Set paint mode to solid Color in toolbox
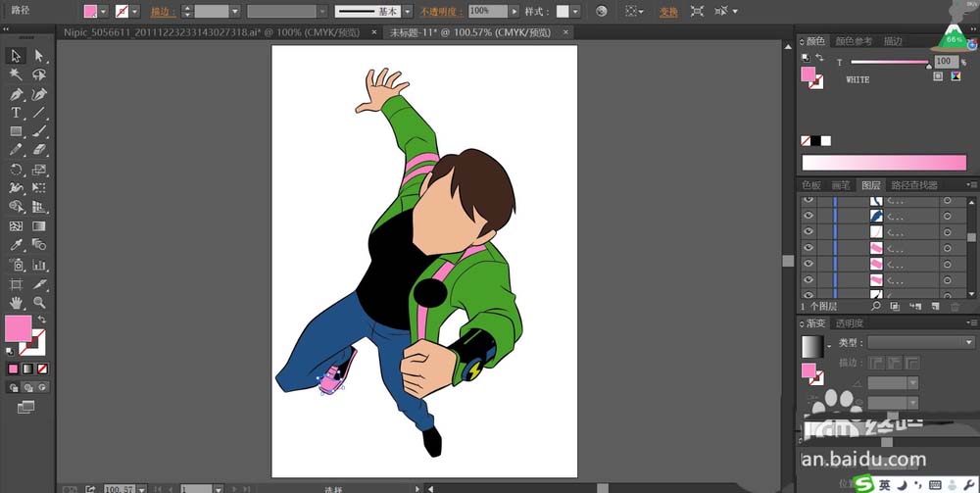Screen dimensions: 980x493 pyautogui.click(x=13, y=370)
